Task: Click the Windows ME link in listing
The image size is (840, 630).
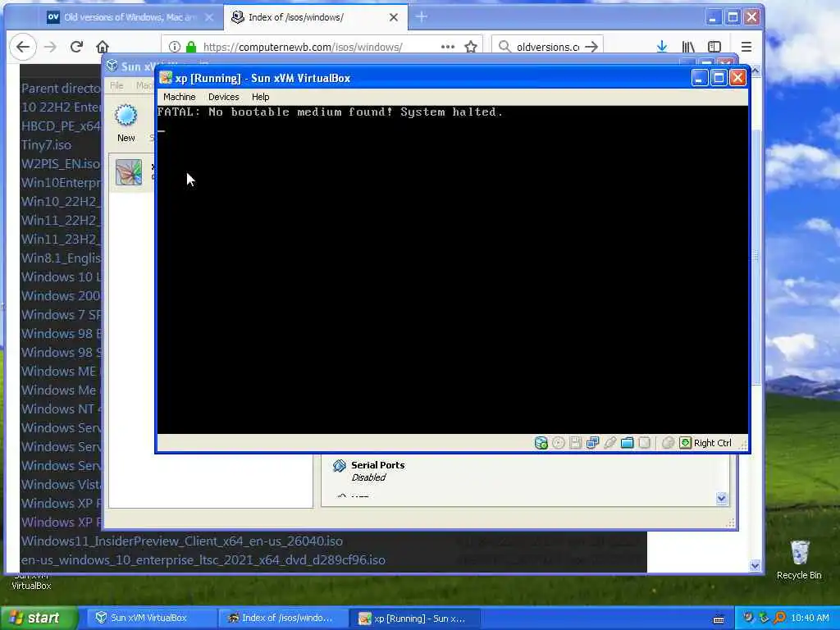Action: (61, 371)
